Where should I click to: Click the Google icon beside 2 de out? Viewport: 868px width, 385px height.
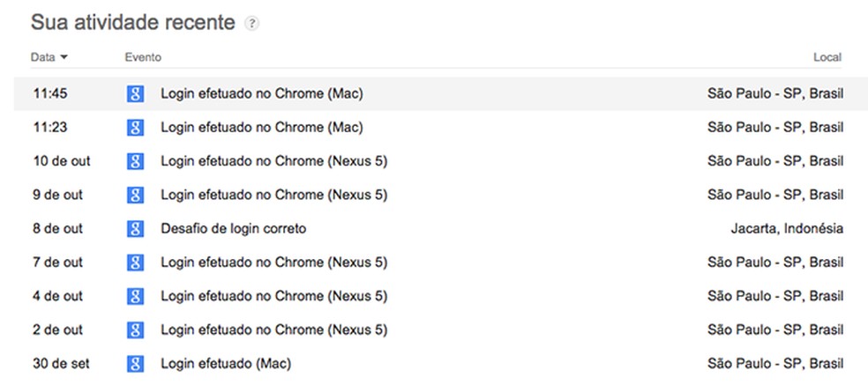pyautogui.click(x=135, y=329)
